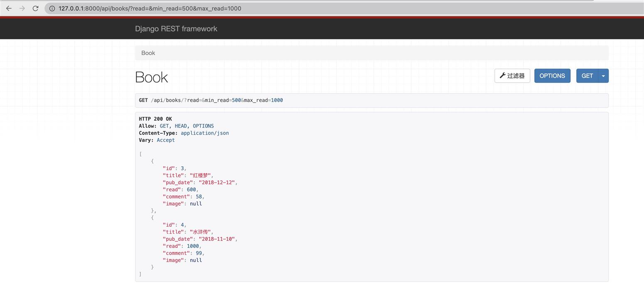The width and height of the screenshot is (644, 288).
Task: Select the title 红楼梦 line
Action: tap(188, 175)
